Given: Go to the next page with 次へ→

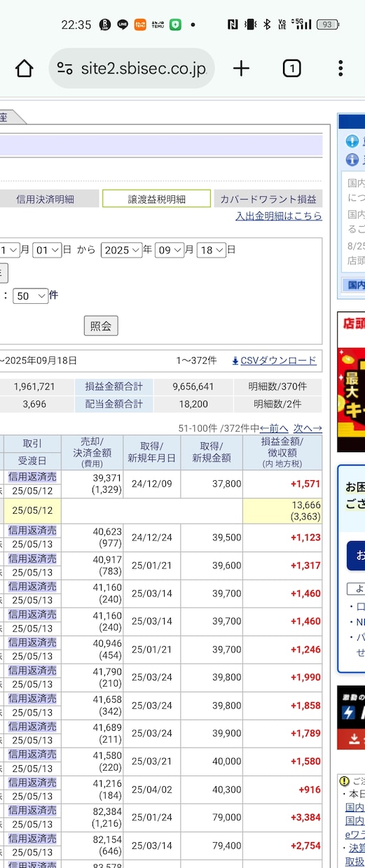Looking at the screenshot, I should tap(308, 428).
